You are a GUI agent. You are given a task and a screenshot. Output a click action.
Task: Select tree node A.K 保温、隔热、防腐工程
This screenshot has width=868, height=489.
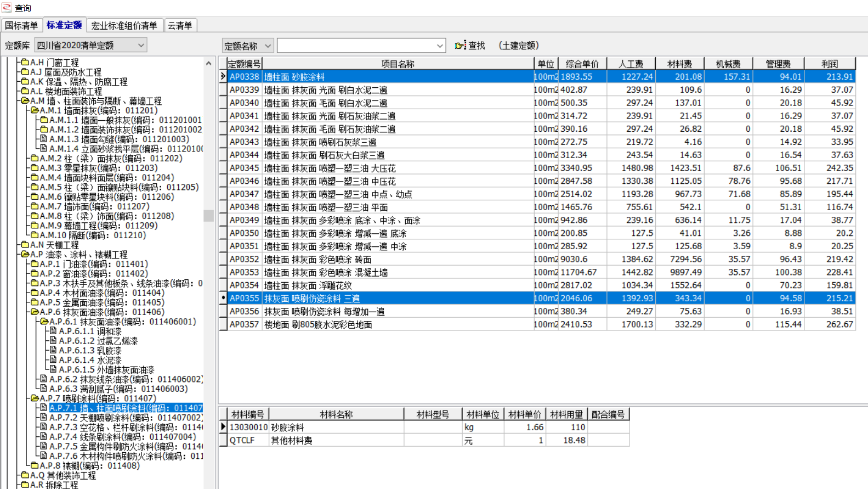click(x=78, y=81)
